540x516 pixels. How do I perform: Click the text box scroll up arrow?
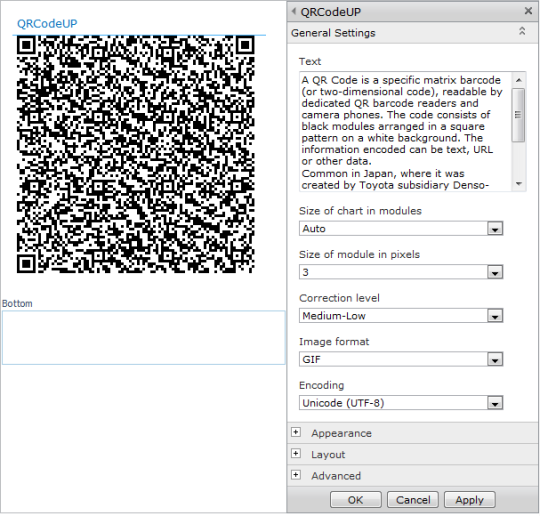coord(519,80)
